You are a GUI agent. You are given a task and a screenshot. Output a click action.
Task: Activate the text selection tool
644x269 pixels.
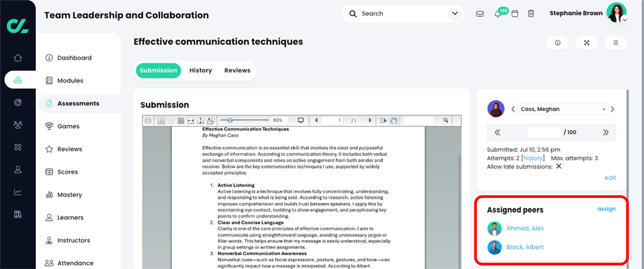(x=383, y=120)
